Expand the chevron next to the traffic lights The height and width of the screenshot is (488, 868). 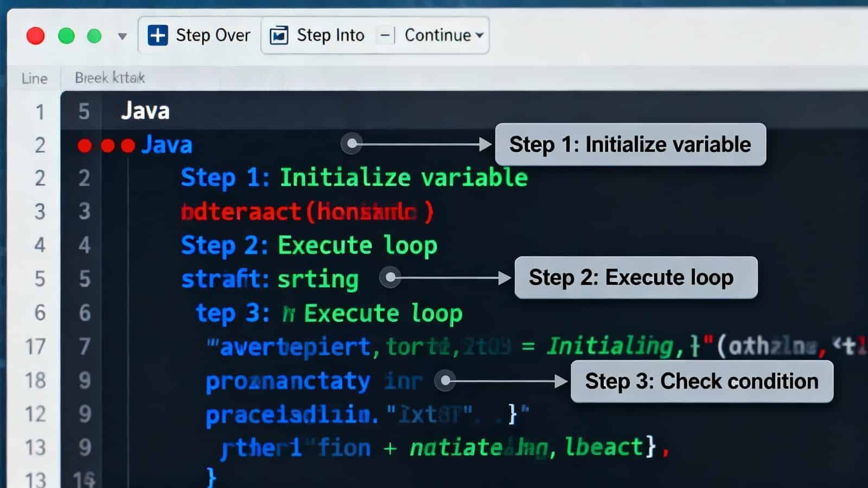[123, 37]
